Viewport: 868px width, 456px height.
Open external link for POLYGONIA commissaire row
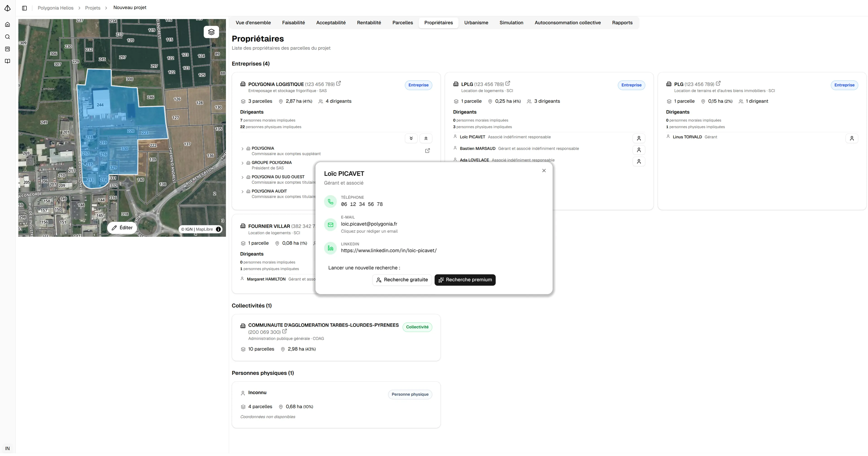pos(427,151)
